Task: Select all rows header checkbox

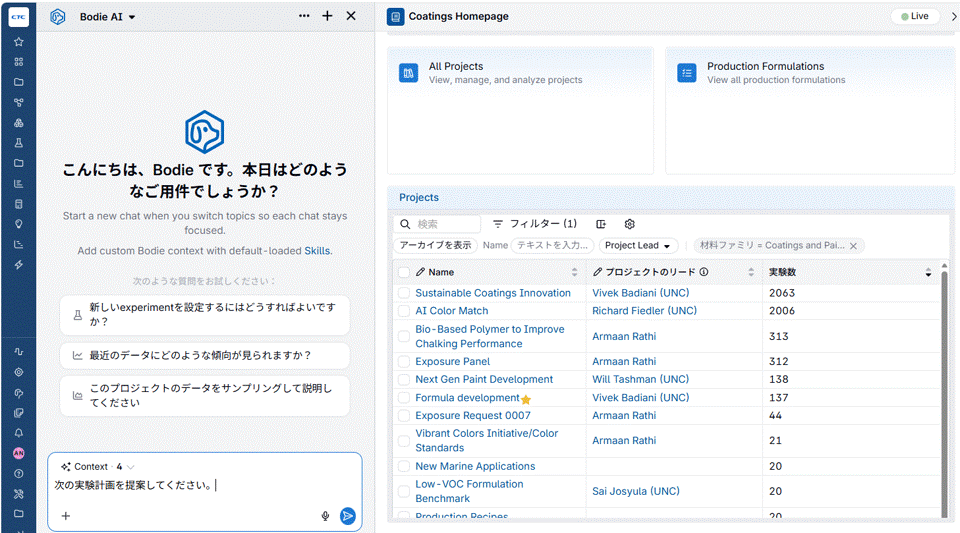Action: point(403,272)
